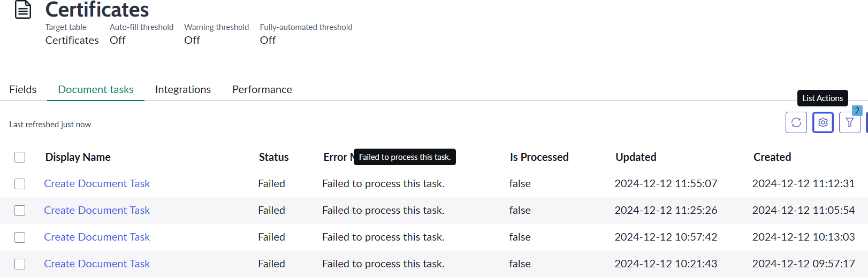Sort by the Updated column header
The height and width of the screenshot is (278, 868).
pos(636,157)
